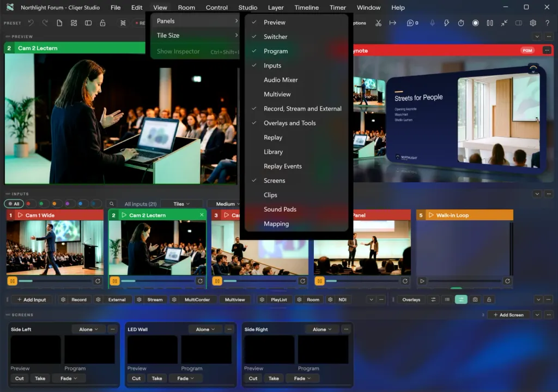558x392 pixels.
Task: Collapse the Inputs panel chevron
Action: pos(537,194)
